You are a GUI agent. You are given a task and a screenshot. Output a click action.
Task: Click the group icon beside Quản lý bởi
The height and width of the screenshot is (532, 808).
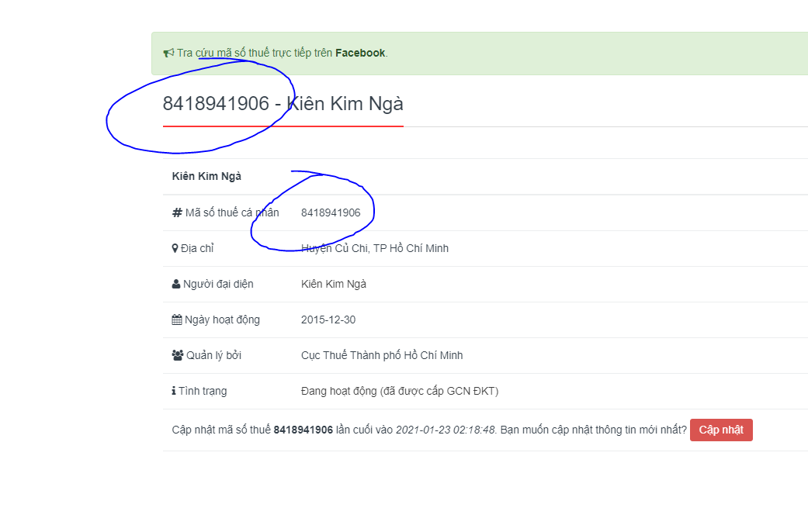tap(177, 355)
